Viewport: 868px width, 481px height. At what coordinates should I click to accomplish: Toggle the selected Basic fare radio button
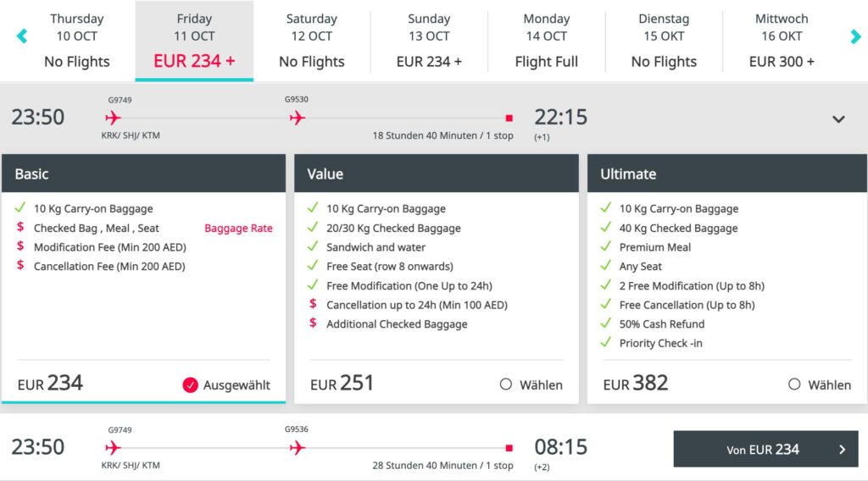191,385
